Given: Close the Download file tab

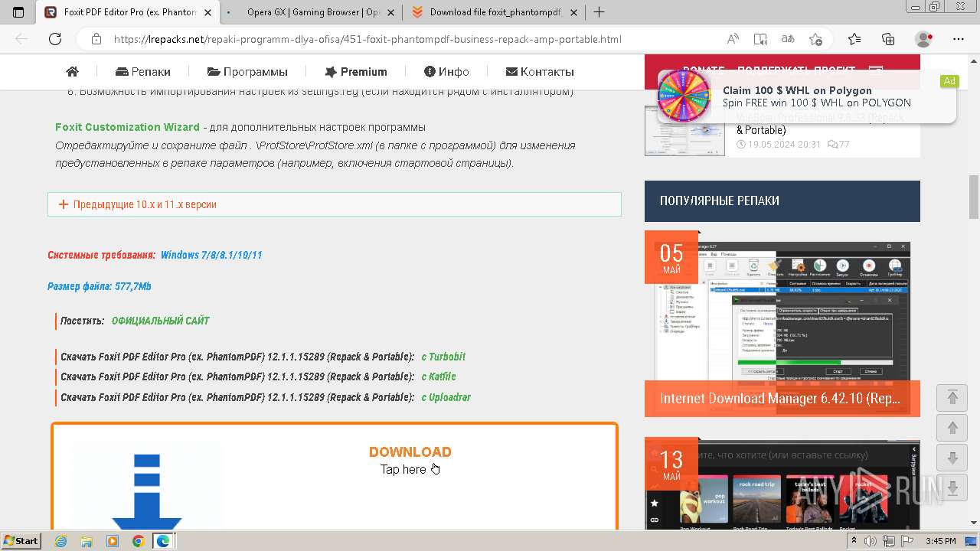Looking at the screenshot, I should pos(574,12).
